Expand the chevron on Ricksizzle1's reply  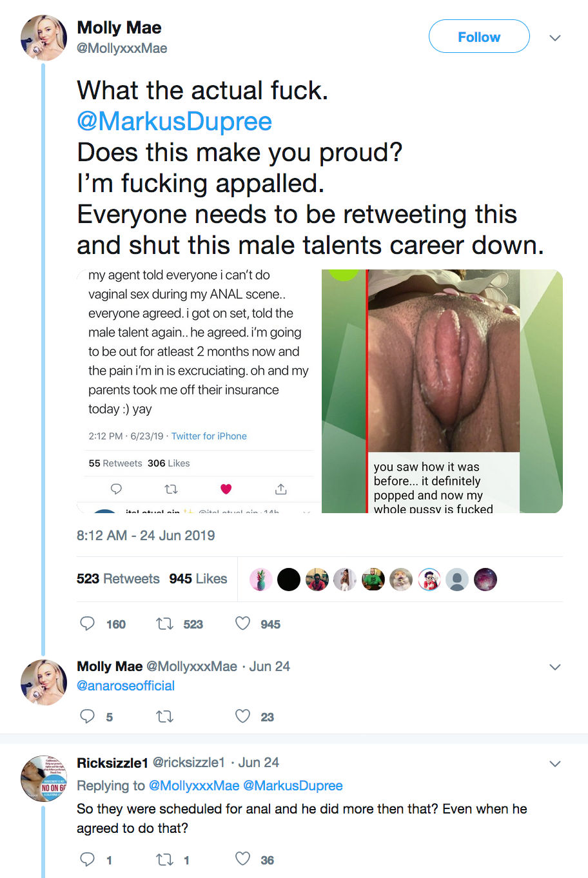point(554,764)
